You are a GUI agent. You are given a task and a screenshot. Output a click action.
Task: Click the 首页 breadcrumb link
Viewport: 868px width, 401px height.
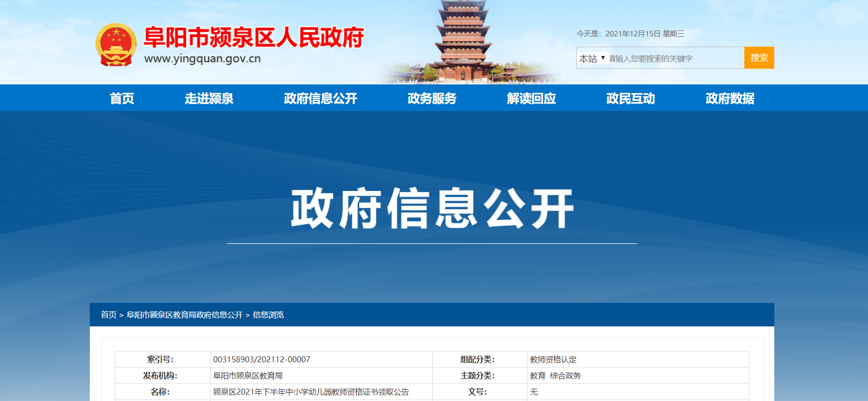tap(108, 315)
